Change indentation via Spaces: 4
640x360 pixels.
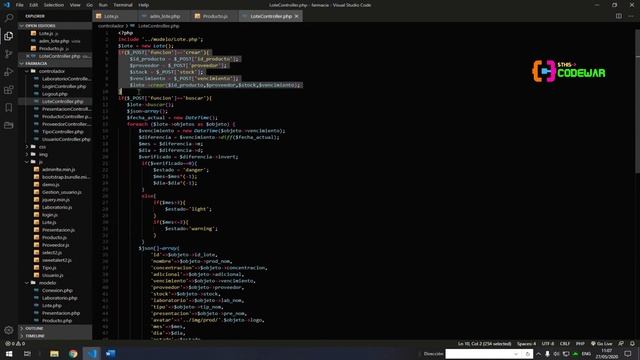tap(527, 344)
